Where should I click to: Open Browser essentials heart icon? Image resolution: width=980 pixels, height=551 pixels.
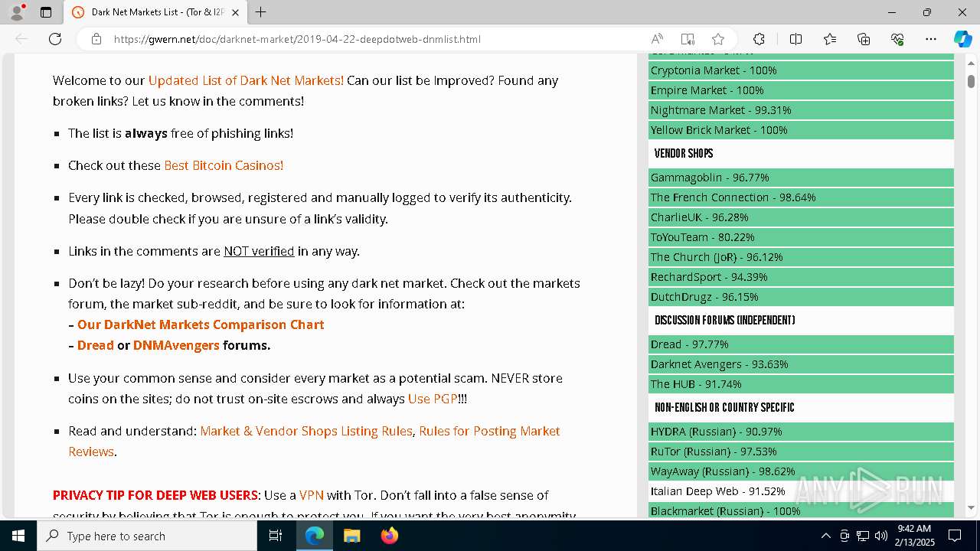(x=897, y=39)
